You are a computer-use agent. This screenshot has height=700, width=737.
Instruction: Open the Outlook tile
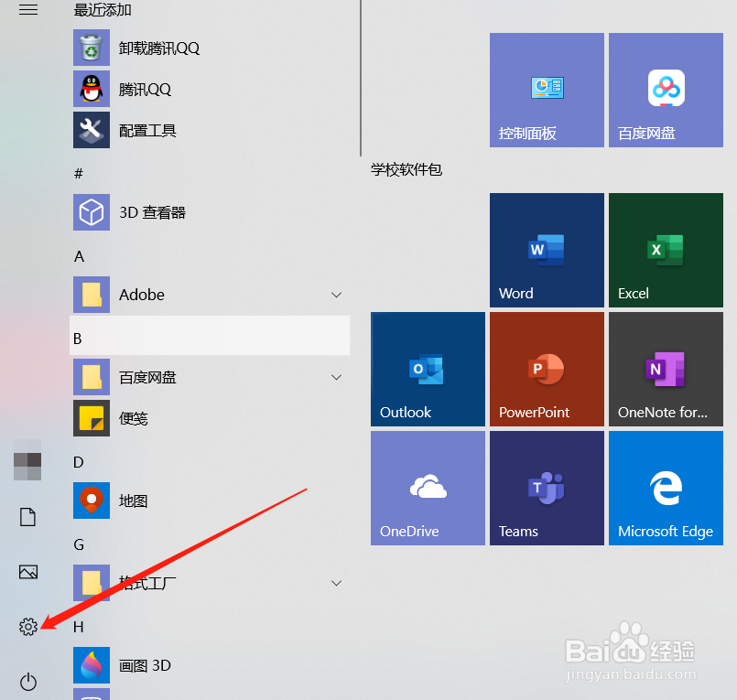point(428,370)
